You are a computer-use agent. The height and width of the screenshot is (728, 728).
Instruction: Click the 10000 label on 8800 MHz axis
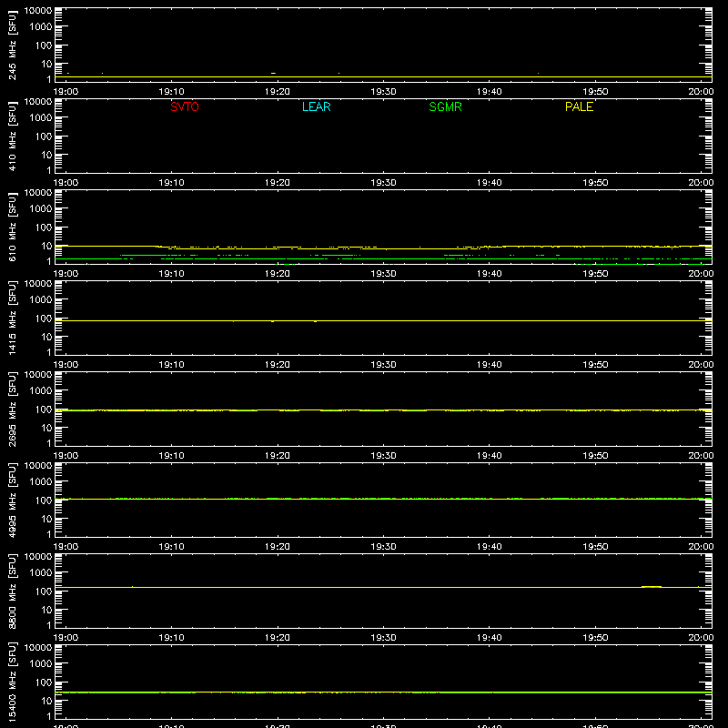click(38, 557)
